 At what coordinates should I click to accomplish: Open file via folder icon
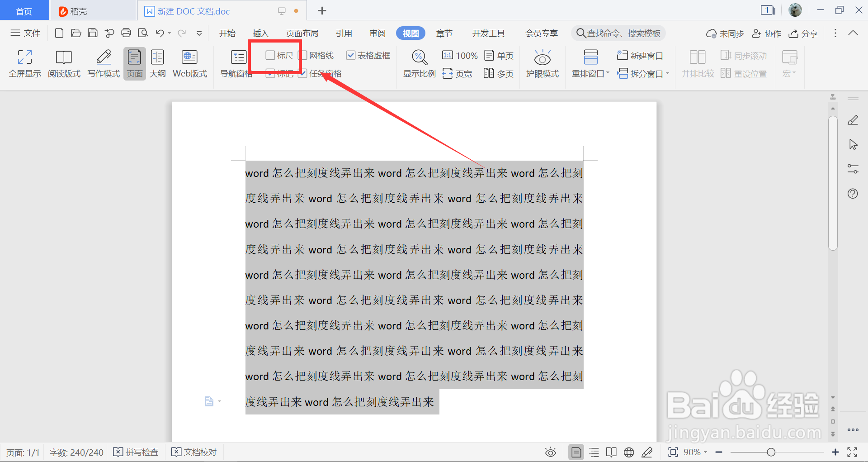76,33
